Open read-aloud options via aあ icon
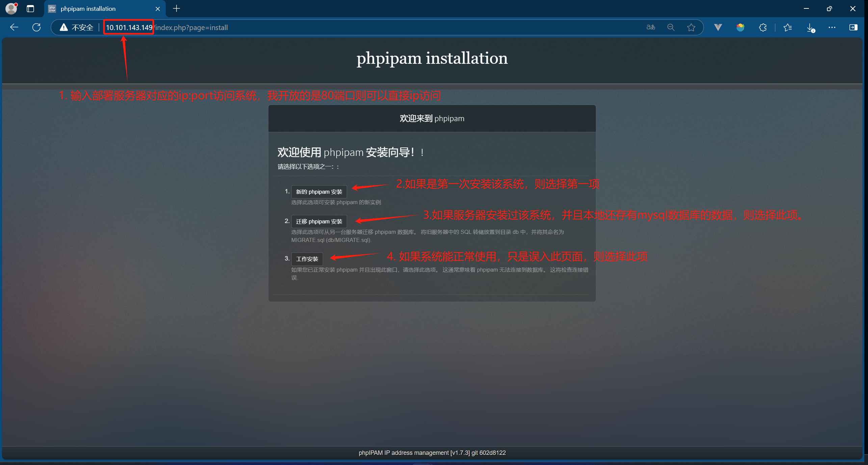Image resolution: width=868 pixels, height=465 pixels. coord(650,27)
